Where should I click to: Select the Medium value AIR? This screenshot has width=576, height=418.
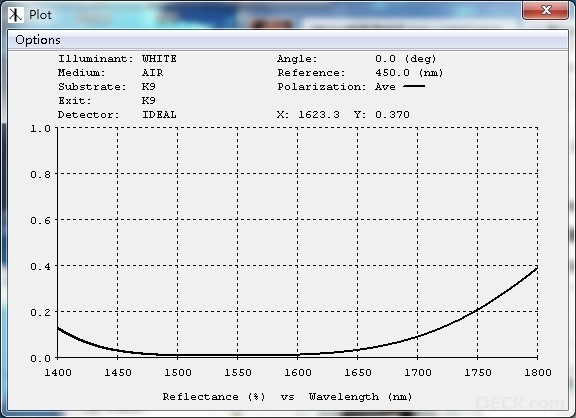(152, 73)
